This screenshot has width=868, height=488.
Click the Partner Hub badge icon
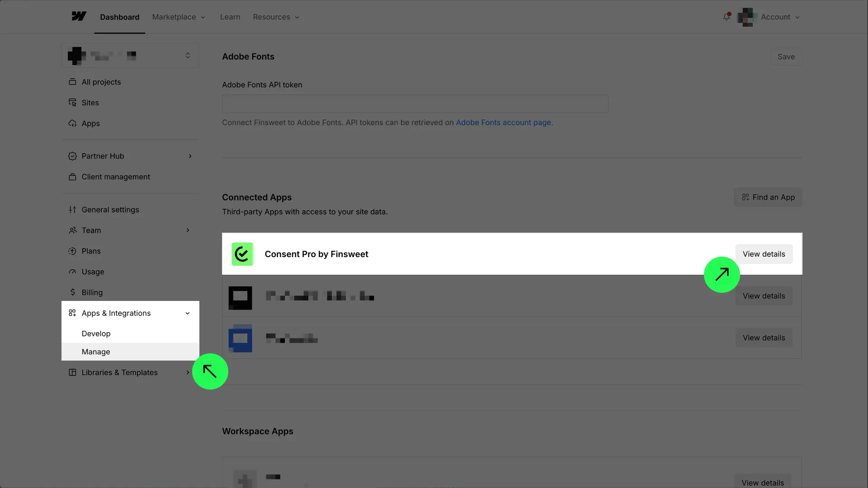(x=72, y=156)
